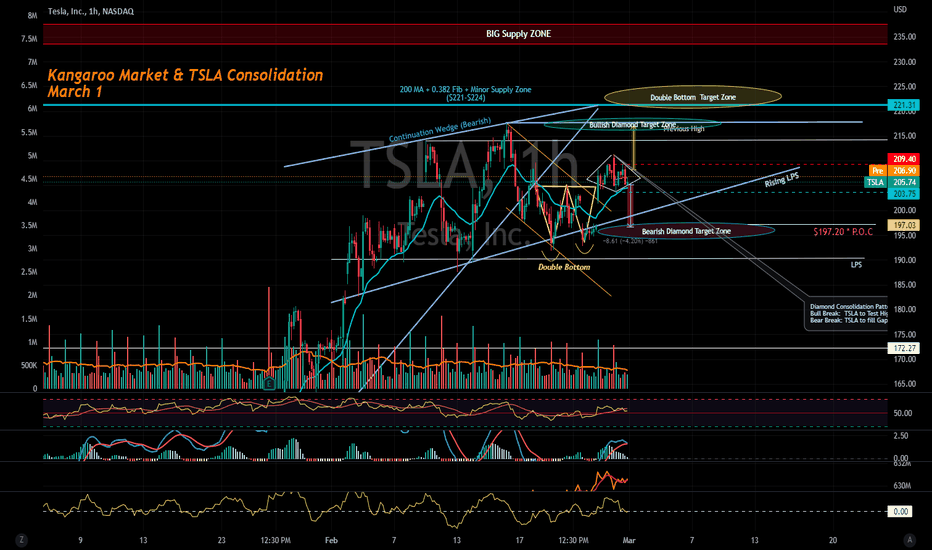Viewport: 932px width, 550px height.
Task: Select the Bullish Diamond Target Zone ellipse
Action: (632, 124)
